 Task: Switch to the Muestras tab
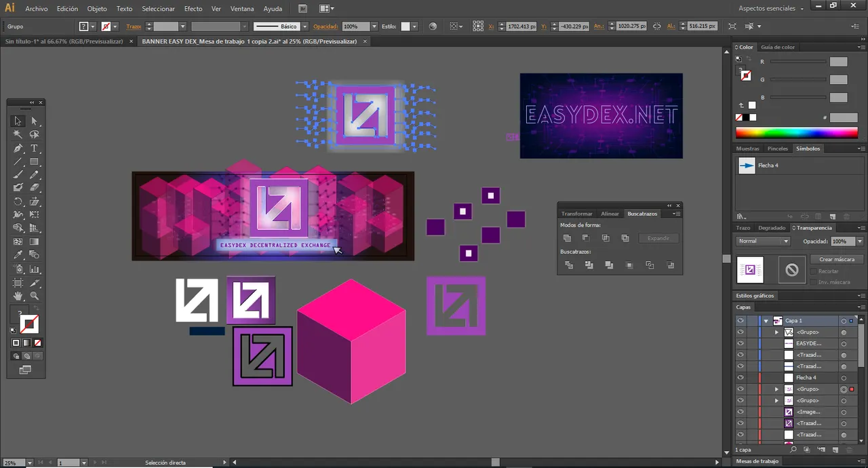(x=748, y=149)
